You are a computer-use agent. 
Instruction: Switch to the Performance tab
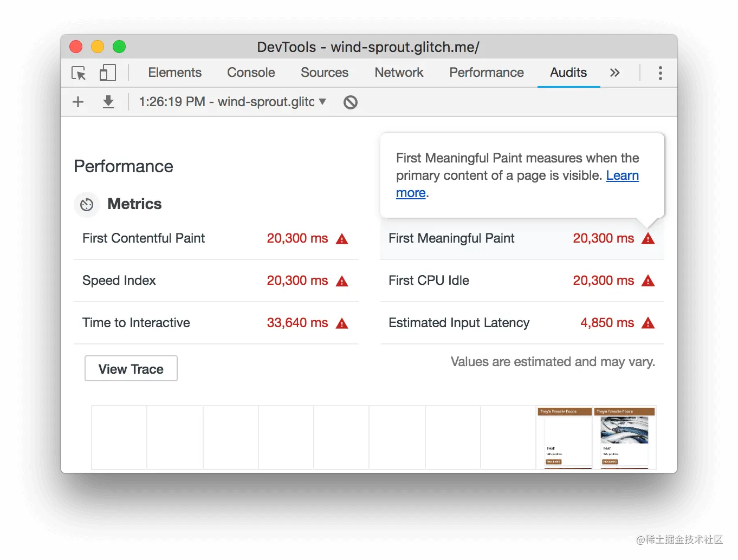point(487,73)
